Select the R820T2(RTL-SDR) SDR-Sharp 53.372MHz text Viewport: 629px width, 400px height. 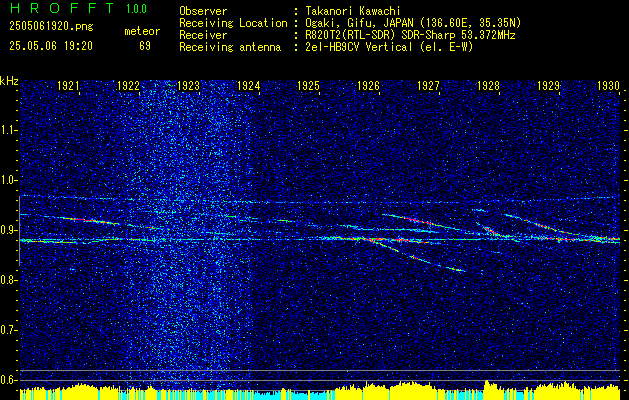(x=410, y=35)
